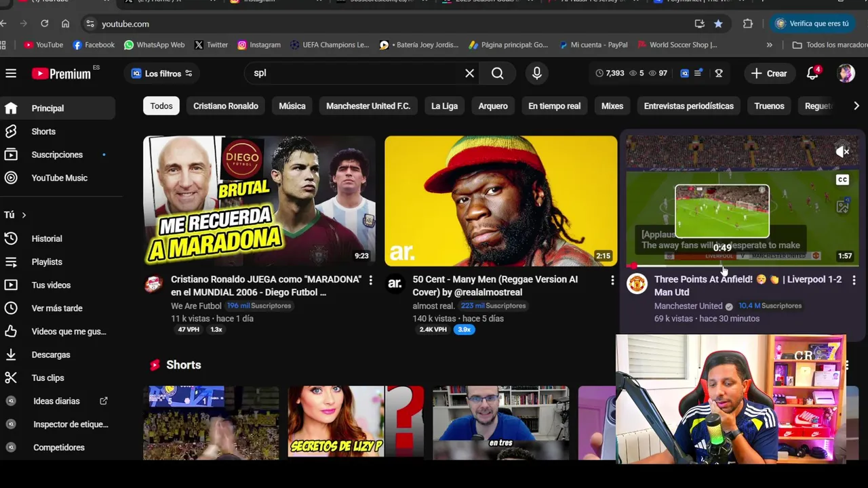Click the preview video's red progress bar

click(742, 266)
